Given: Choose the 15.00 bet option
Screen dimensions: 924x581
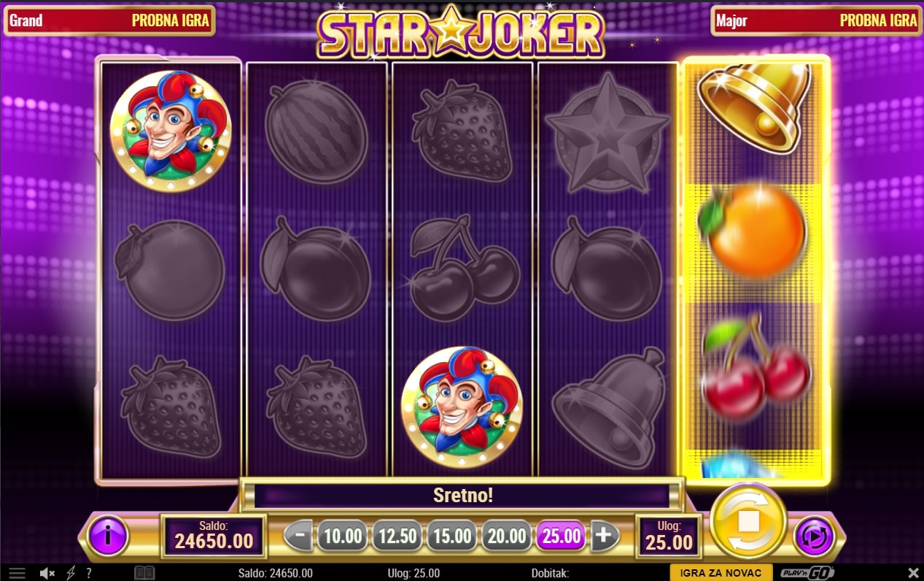Looking at the screenshot, I should (452, 536).
